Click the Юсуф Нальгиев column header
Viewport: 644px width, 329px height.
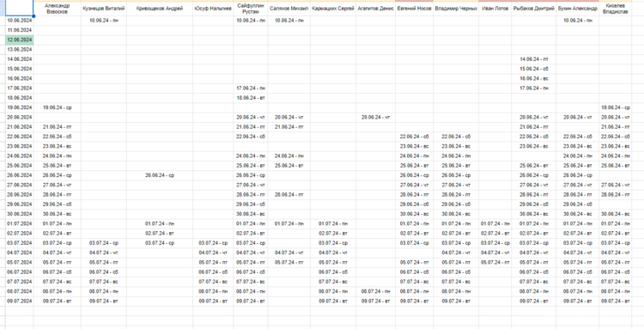point(213,9)
